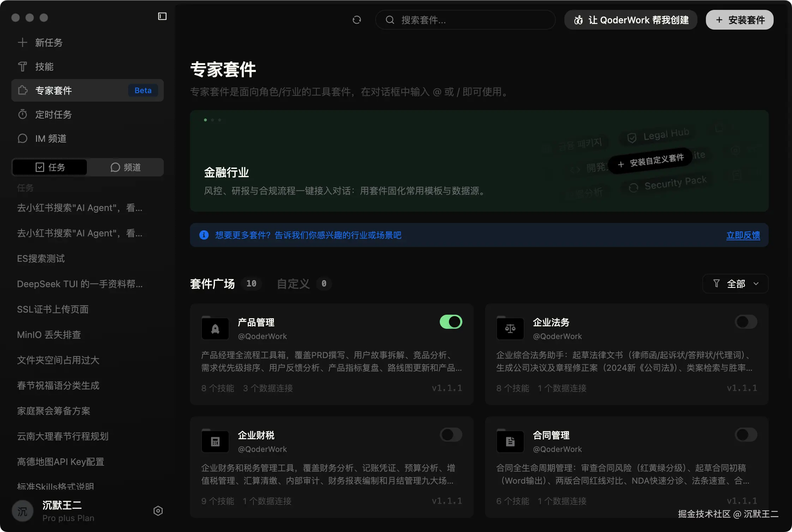Enable the 合同管理 suite toggle

tap(746, 435)
